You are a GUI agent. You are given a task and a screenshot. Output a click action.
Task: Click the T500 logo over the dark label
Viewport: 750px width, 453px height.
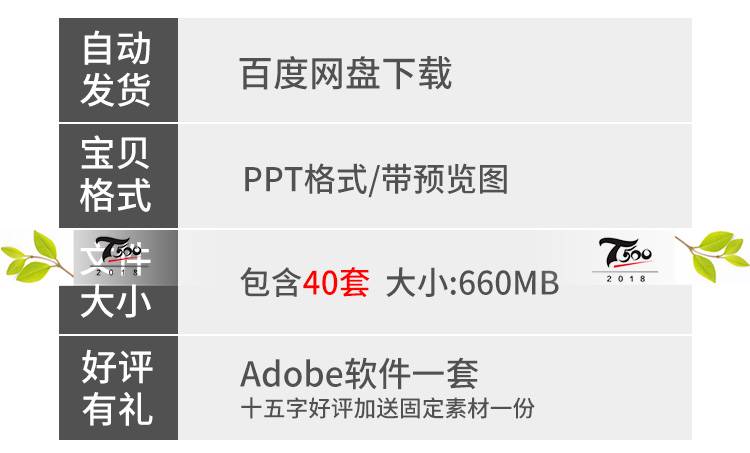click(118, 256)
